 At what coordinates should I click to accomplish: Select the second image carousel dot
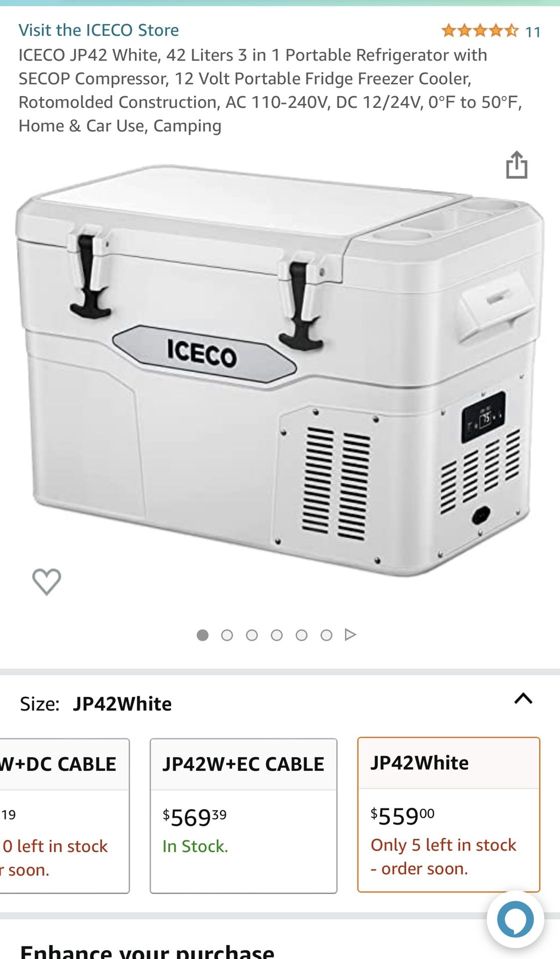227,635
